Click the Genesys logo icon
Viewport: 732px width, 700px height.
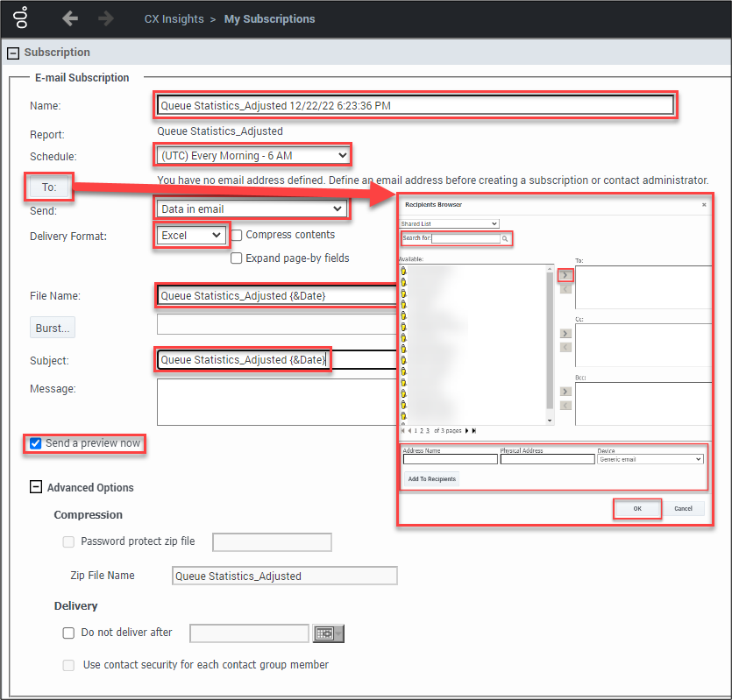coord(20,18)
